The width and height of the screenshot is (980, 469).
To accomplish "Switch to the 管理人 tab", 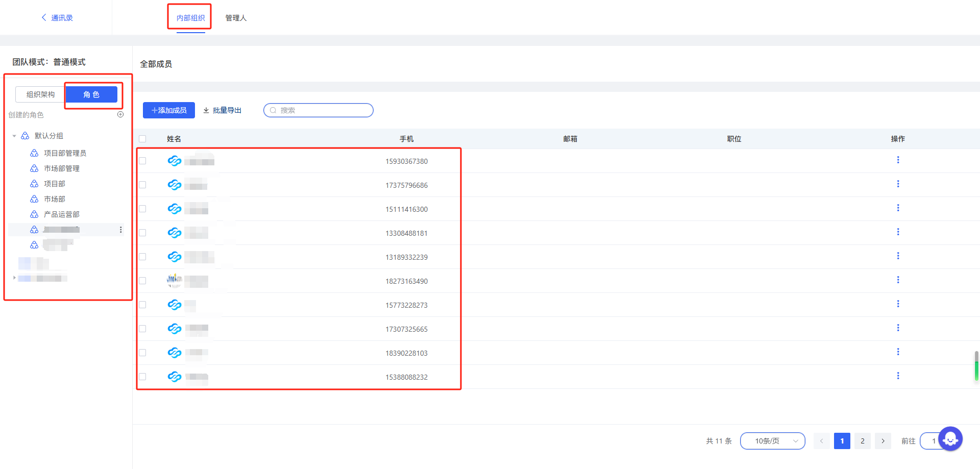I will 236,18.
